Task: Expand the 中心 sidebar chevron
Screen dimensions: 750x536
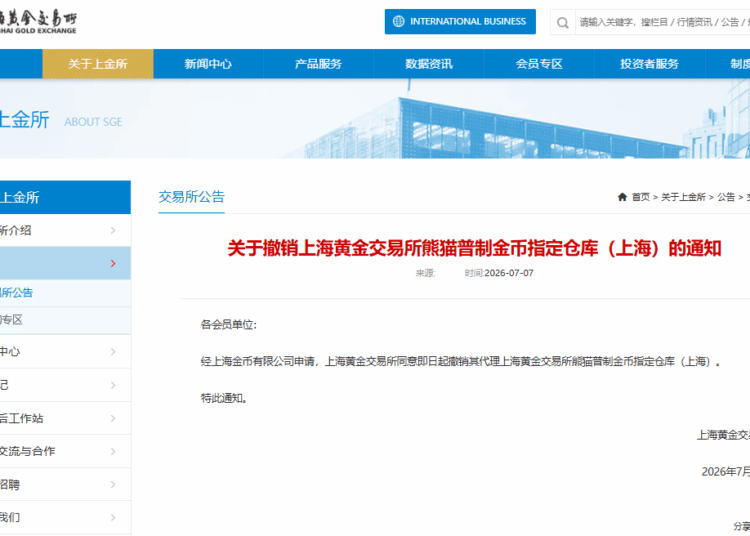Action: pos(113,351)
